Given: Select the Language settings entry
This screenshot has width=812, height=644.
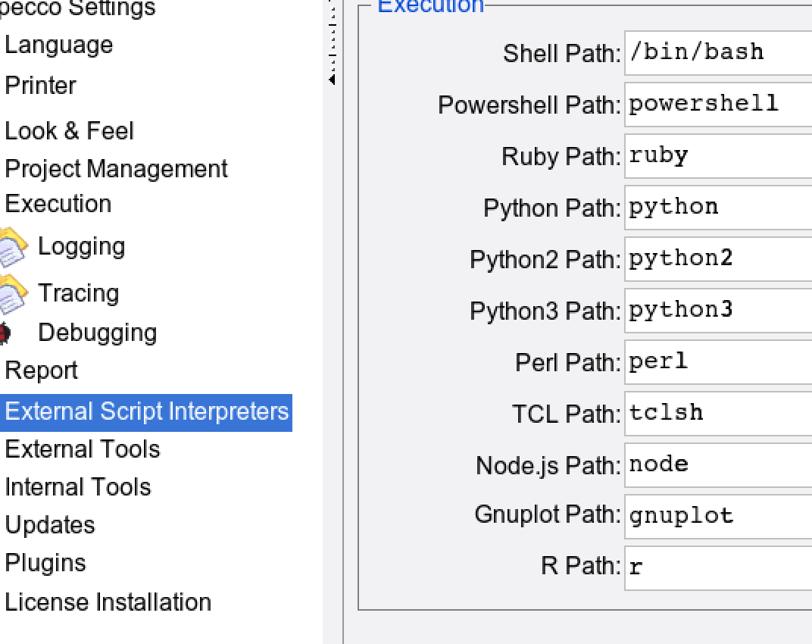Looking at the screenshot, I should [58, 45].
